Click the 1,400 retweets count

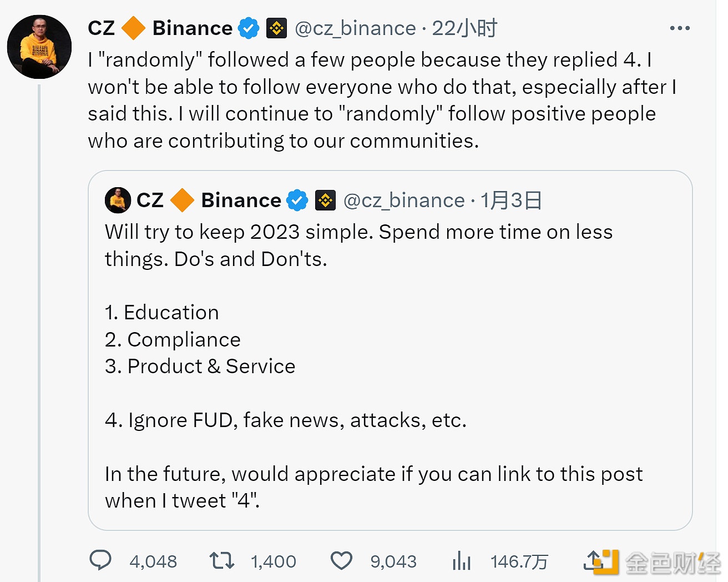tap(274, 561)
